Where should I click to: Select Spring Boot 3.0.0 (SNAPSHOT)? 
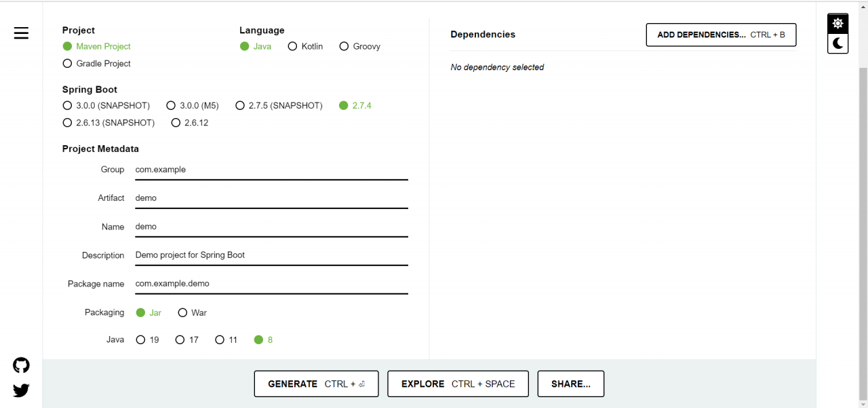106,105
